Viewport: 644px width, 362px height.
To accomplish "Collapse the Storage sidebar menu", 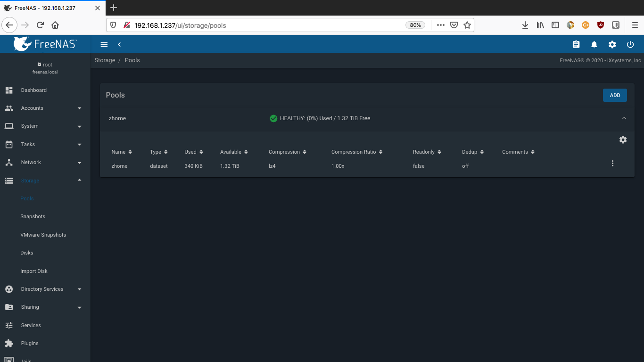I will point(45,181).
